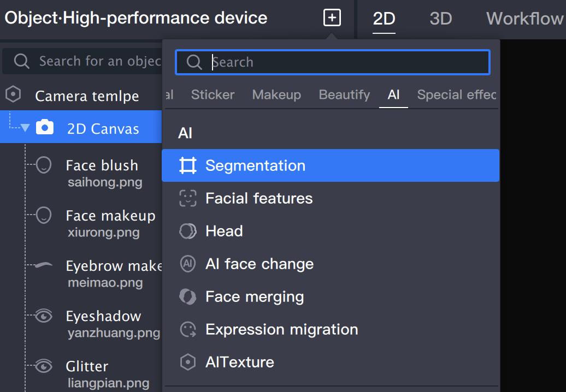Image resolution: width=566 pixels, height=392 pixels.
Task: Switch to the Sticker category tab
Action: [213, 94]
